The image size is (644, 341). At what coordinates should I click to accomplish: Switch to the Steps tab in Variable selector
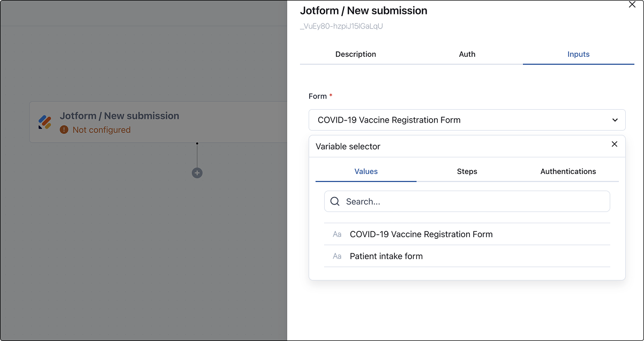(x=467, y=171)
